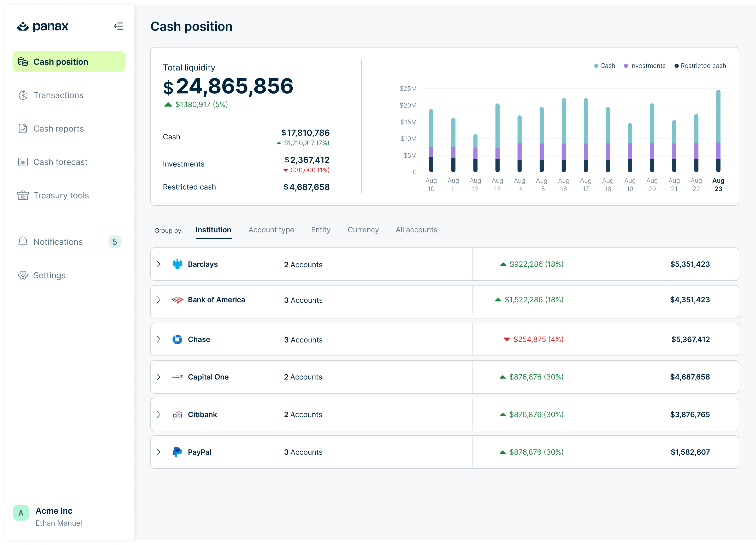Open All accounts view
Image resolution: width=756 pixels, height=545 pixels.
click(x=416, y=230)
